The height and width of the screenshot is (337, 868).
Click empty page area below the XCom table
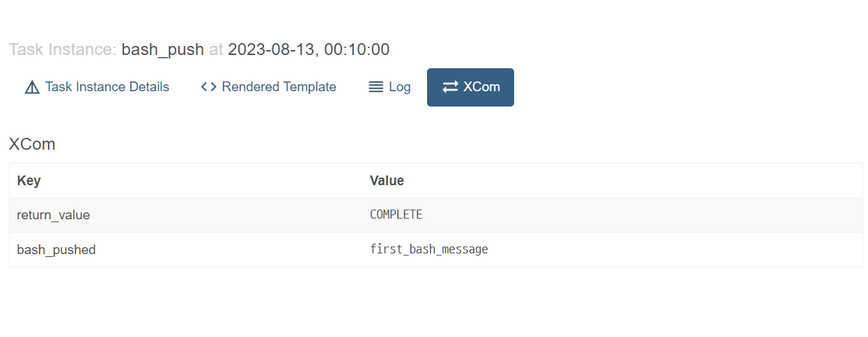pos(432,303)
